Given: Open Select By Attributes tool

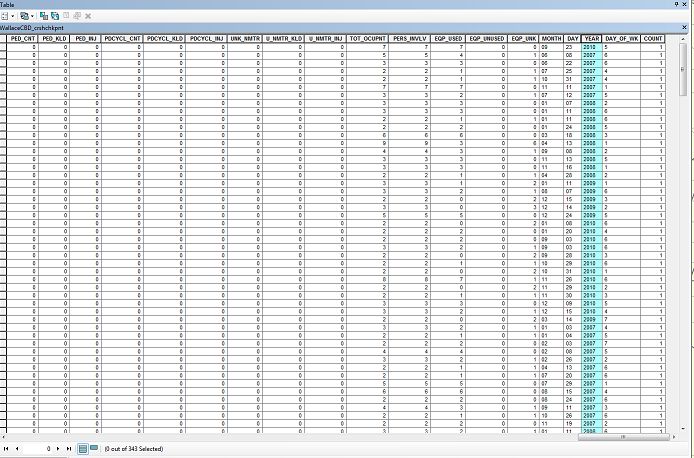Looking at the screenshot, I should (x=44, y=16).
